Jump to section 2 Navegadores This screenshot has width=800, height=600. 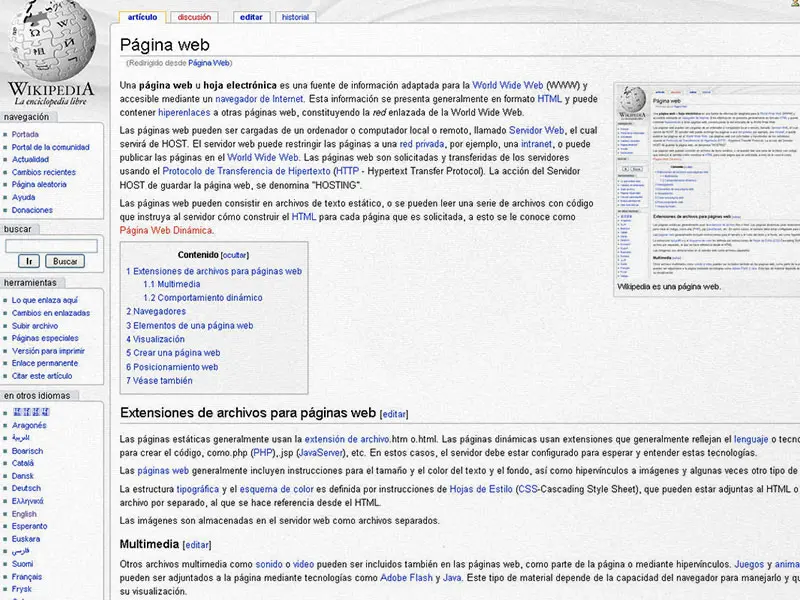(156, 311)
